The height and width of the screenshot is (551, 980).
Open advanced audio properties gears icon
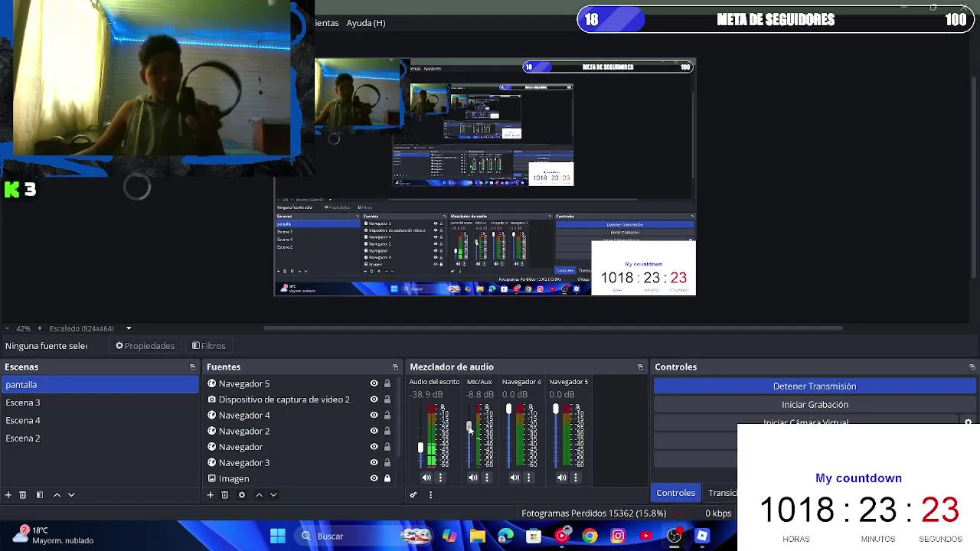(413, 495)
